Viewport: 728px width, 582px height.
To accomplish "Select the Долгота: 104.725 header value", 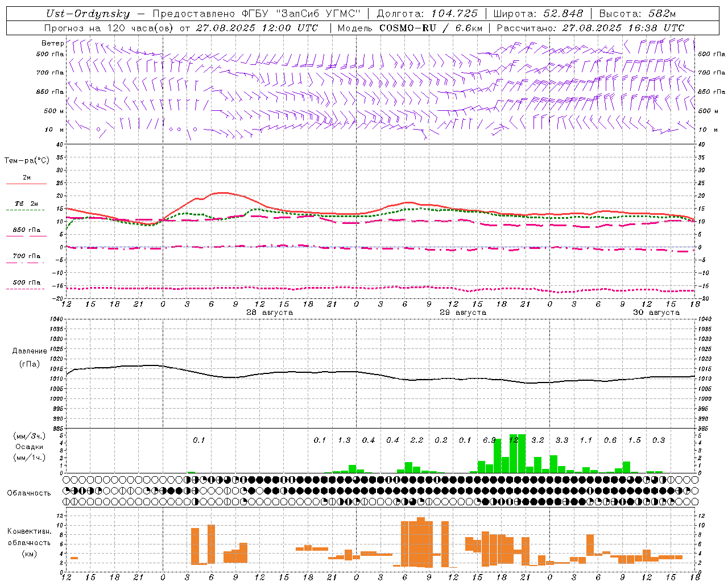I will click(427, 14).
